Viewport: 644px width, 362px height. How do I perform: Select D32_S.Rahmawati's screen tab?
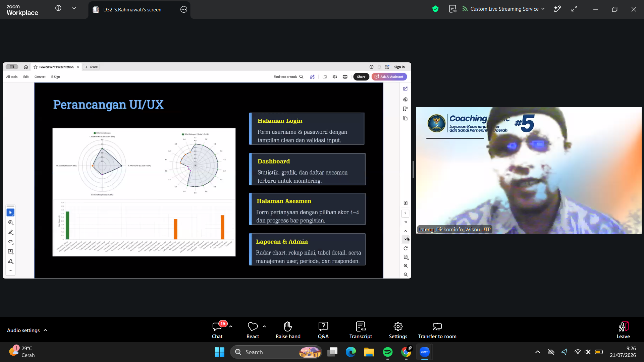[132, 10]
